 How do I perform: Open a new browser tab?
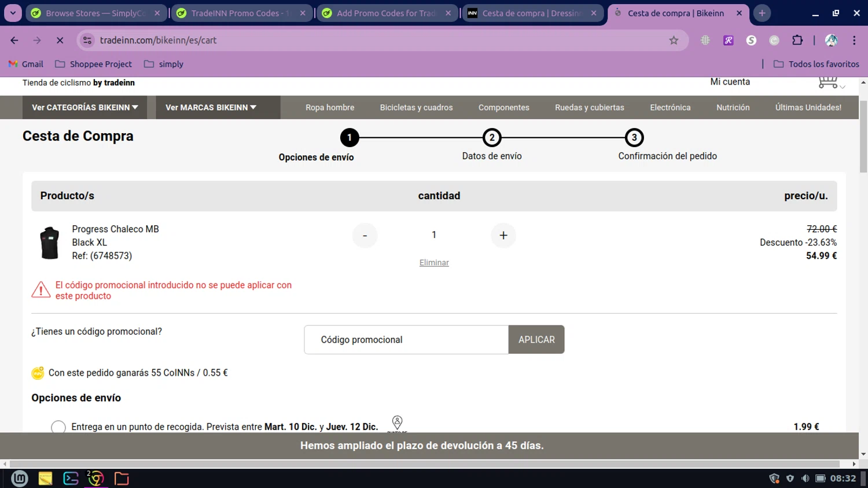pos(762,13)
